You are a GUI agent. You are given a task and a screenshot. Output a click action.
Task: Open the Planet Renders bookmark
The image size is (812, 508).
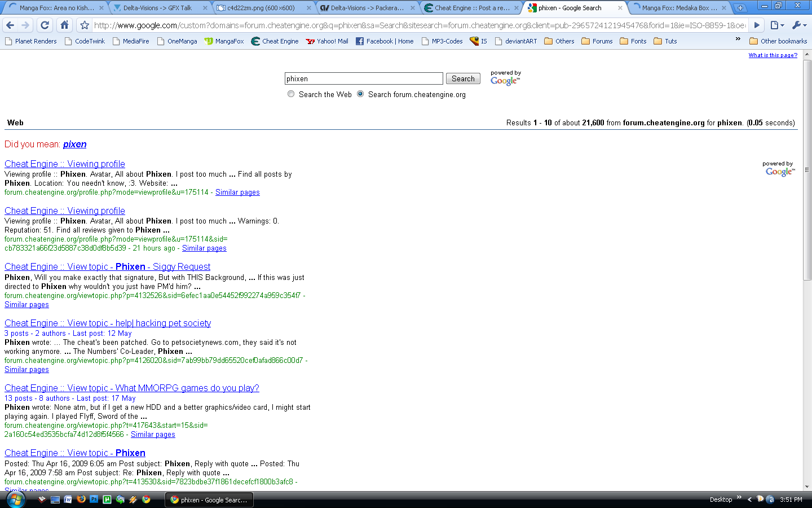pyautogui.click(x=30, y=41)
